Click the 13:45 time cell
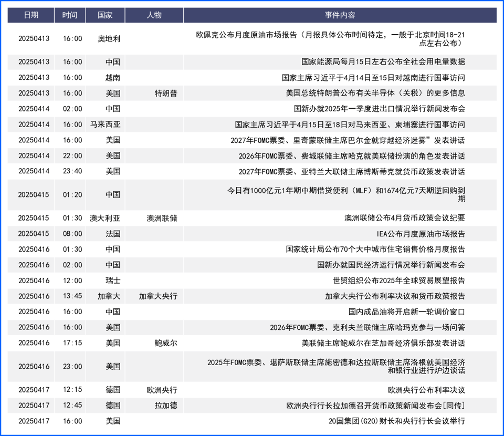The image size is (504, 436). click(72, 296)
